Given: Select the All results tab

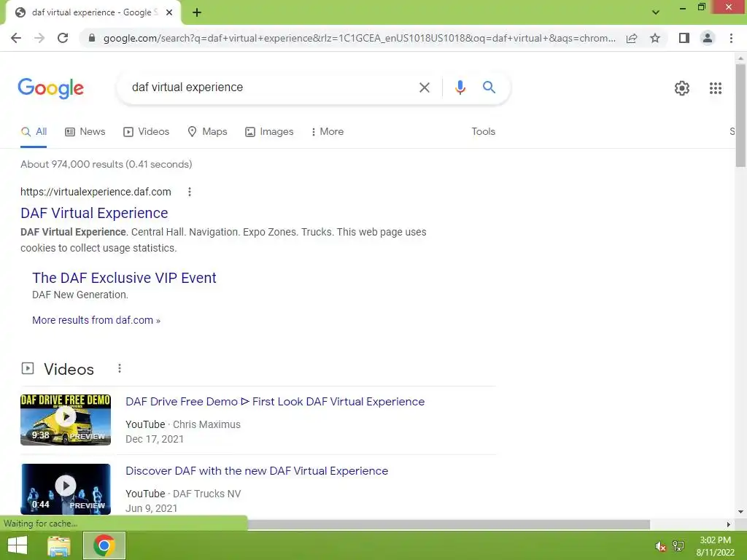Looking at the screenshot, I should pos(34,132).
